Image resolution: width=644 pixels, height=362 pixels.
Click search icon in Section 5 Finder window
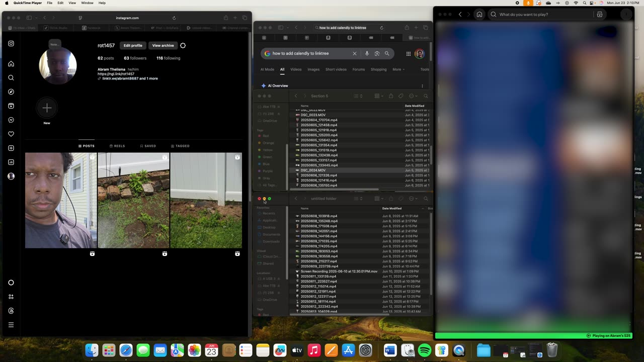click(426, 96)
